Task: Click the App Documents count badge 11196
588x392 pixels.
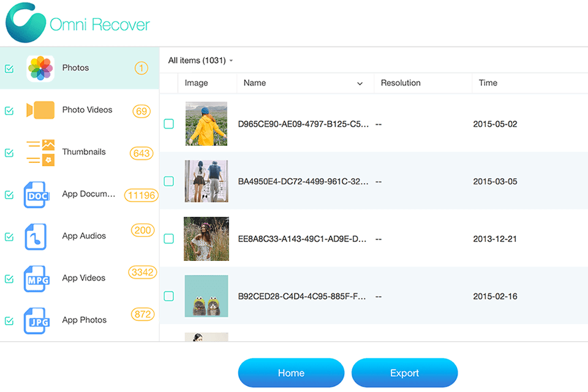Action: click(x=141, y=195)
